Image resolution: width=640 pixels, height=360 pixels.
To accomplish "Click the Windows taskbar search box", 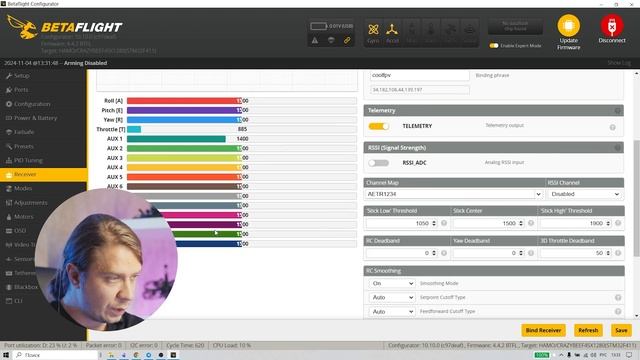I will tap(56, 355).
